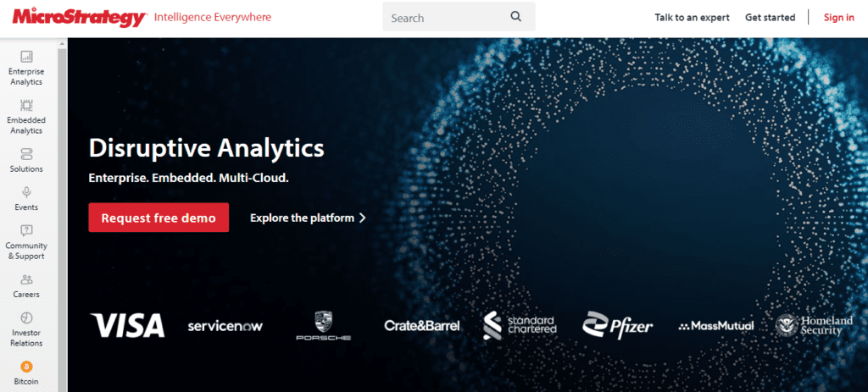Click the Disruptive Analytics heading
868x392 pixels.
pos(206,148)
